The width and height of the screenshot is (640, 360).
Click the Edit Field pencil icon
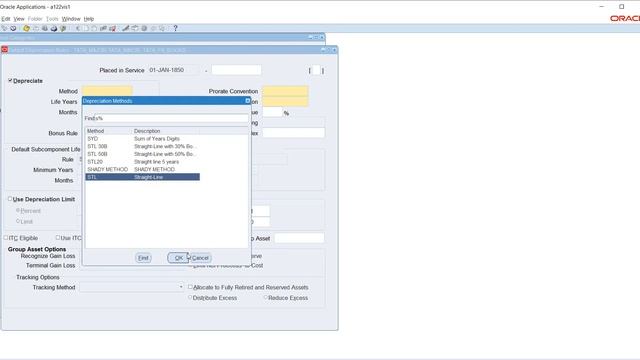point(126,28)
